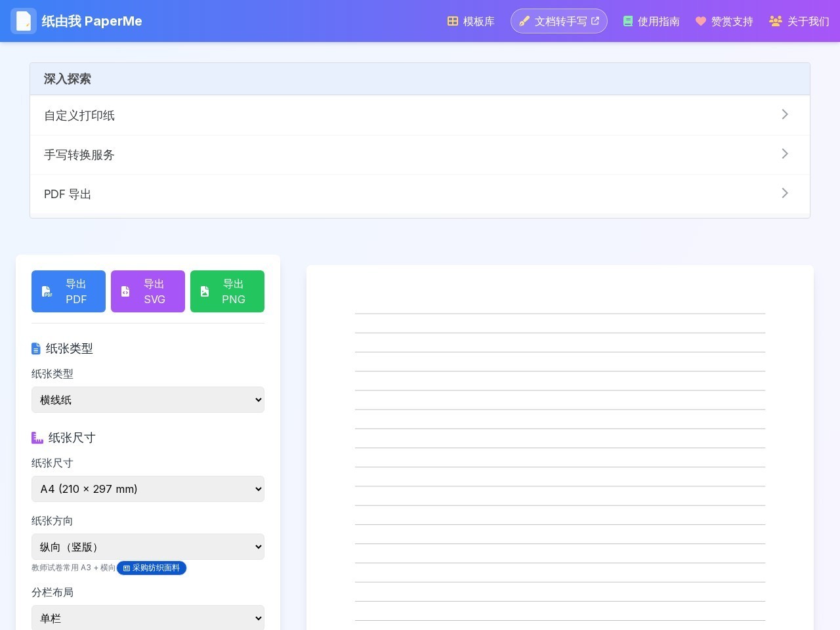
Task: Open the 纸张类型 dropdown showing 横线纸
Action: 148,400
